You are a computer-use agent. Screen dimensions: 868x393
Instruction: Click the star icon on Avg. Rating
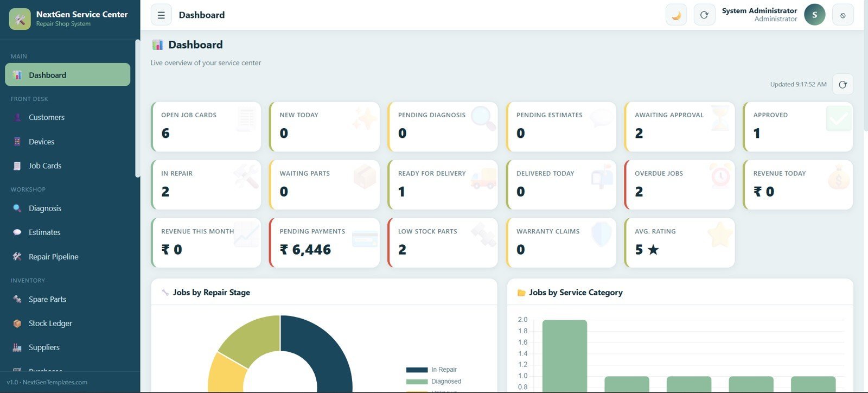tap(720, 234)
